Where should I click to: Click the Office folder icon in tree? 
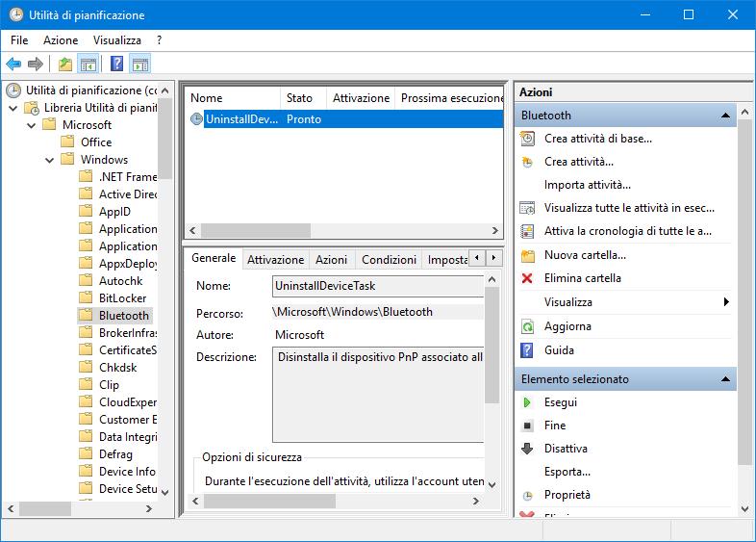click(x=67, y=142)
